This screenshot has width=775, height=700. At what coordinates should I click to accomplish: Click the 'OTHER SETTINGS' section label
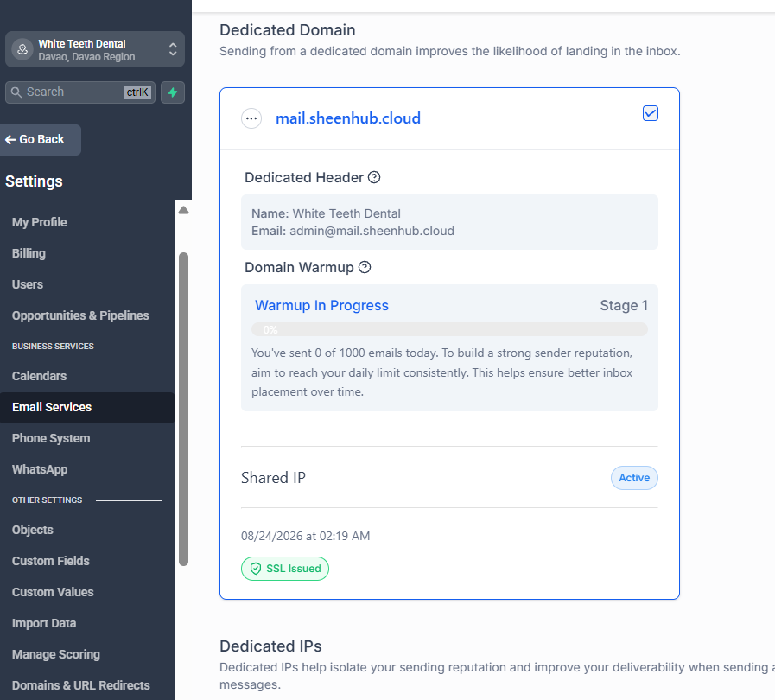[47, 500]
